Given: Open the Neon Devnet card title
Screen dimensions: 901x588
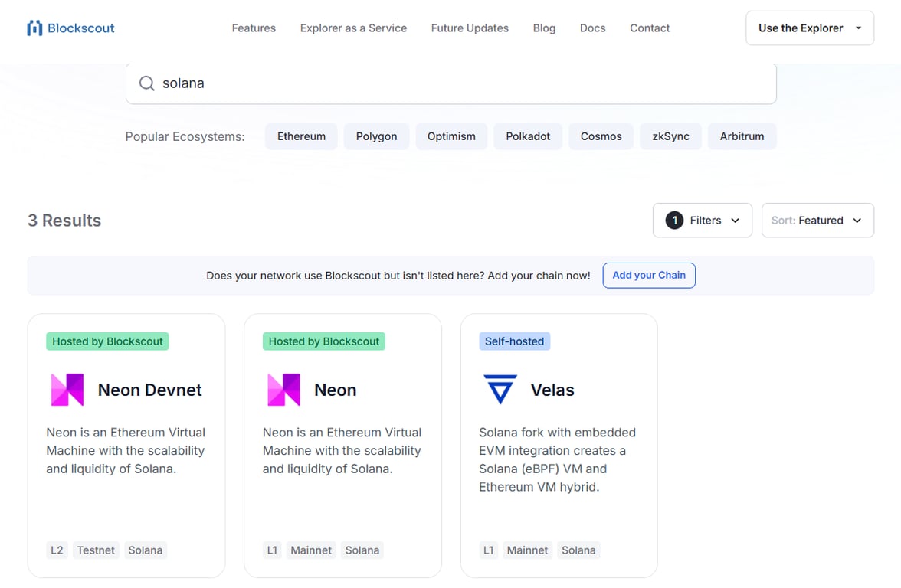Looking at the screenshot, I should pos(150,390).
